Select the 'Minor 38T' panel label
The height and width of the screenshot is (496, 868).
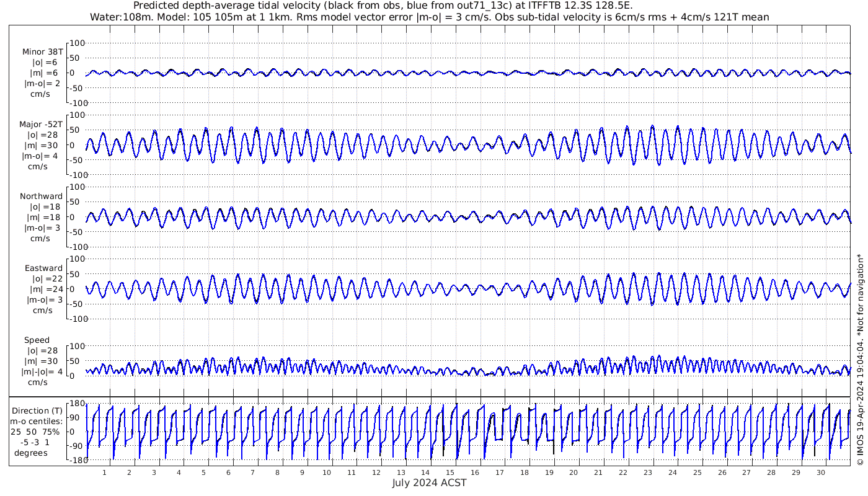tap(42, 52)
